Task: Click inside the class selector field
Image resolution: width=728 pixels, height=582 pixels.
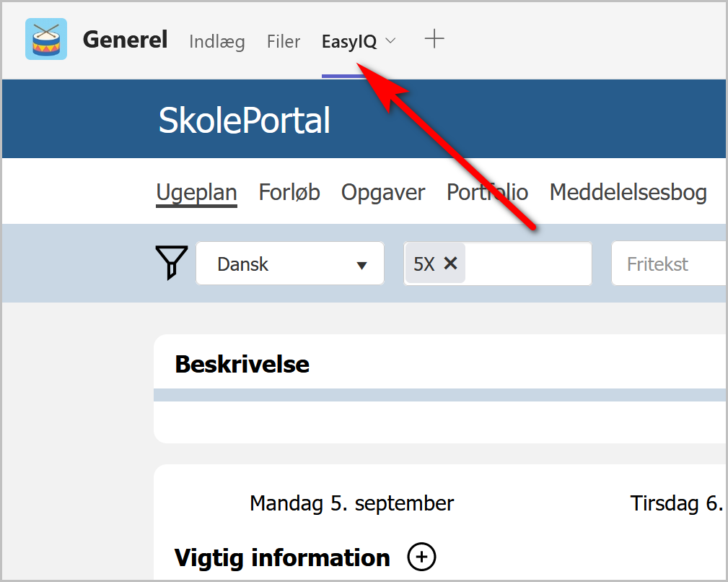Action: click(x=528, y=264)
